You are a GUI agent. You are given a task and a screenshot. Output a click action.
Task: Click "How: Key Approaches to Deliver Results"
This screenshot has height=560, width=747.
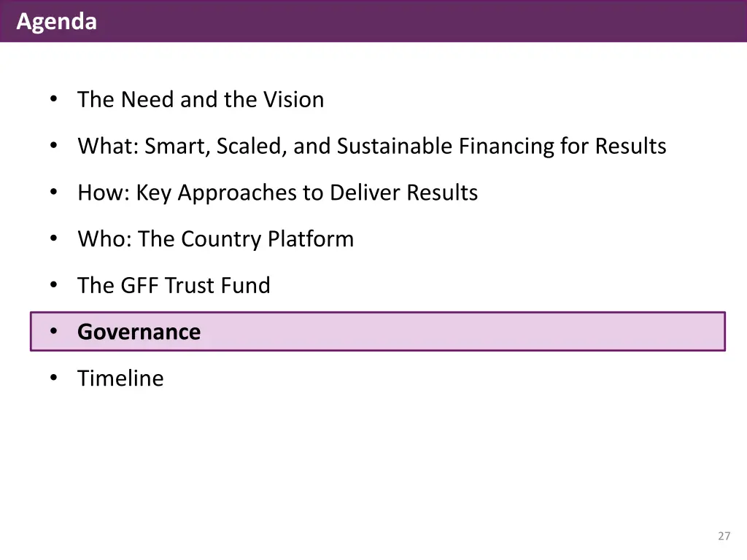(277, 192)
